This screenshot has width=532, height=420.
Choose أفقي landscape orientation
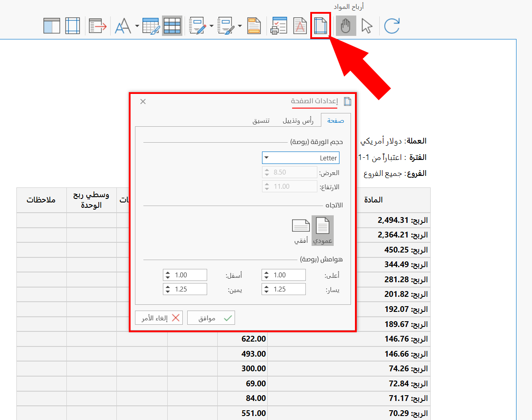(x=301, y=230)
